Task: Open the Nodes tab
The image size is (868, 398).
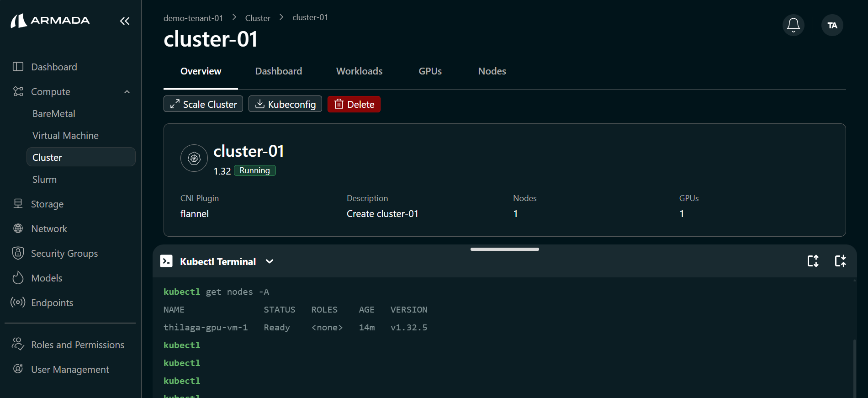Action: coord(492,71)
